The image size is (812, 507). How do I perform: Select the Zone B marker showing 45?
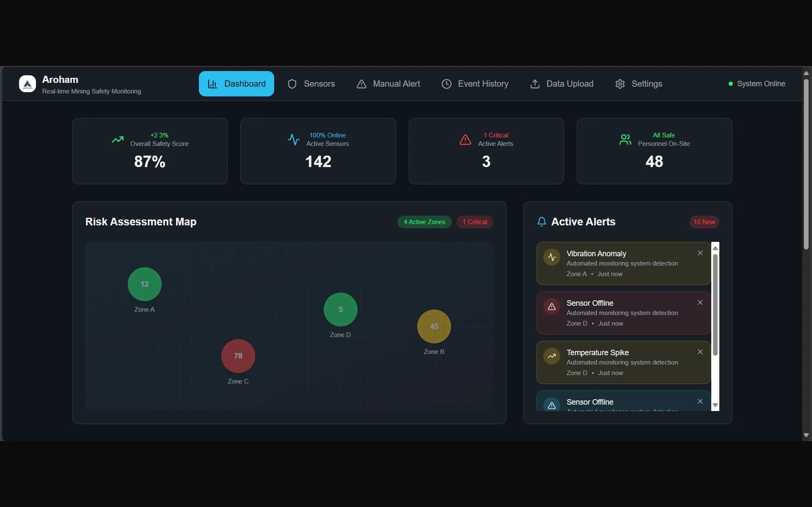[x=434, y=326]
